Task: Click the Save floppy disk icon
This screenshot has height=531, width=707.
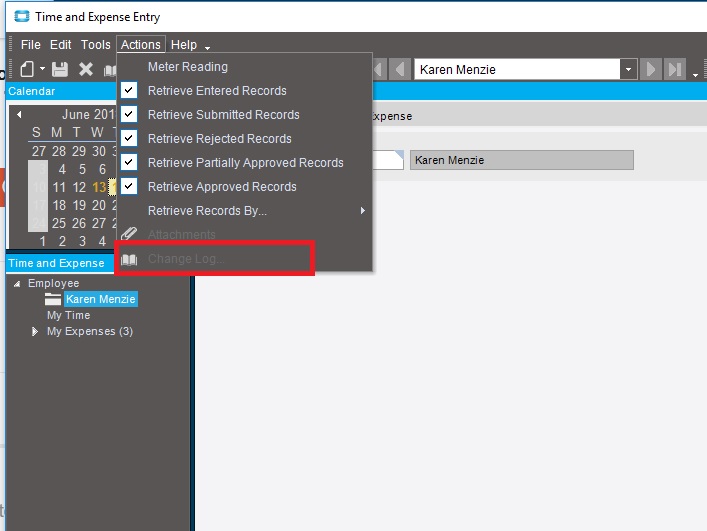Action: point(60,69)
